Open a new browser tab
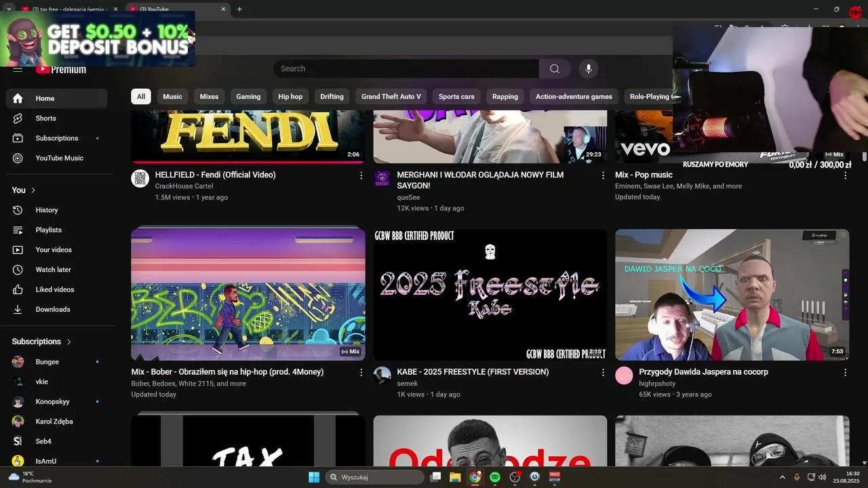Screen dimensions: 868x488 [239, 9]
